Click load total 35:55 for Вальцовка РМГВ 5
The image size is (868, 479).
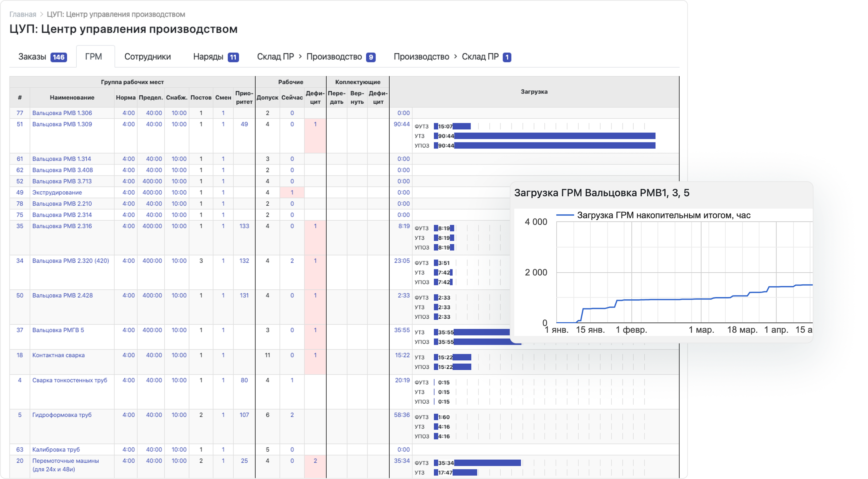click(402, 330)
